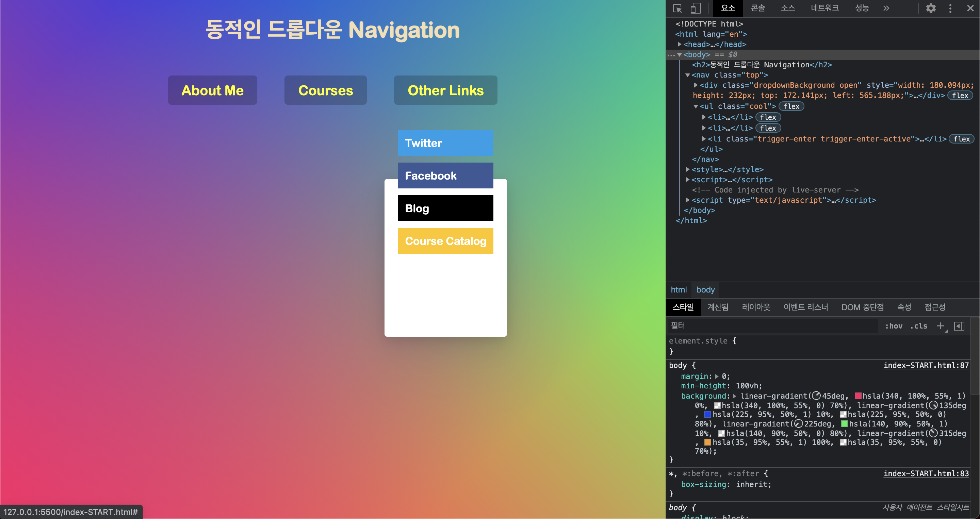Click the show sidebar pane icon
Viewport: 980px width, 519px height.
tap(960, 326)
